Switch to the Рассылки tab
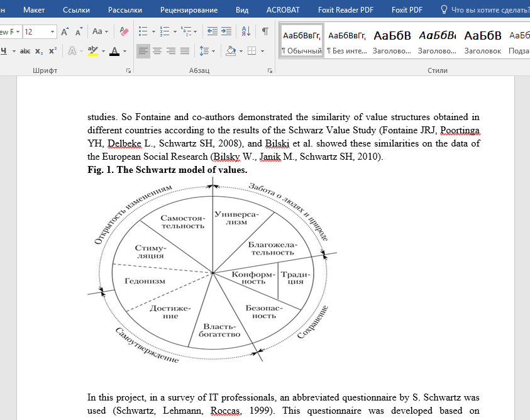 point(125,10)
